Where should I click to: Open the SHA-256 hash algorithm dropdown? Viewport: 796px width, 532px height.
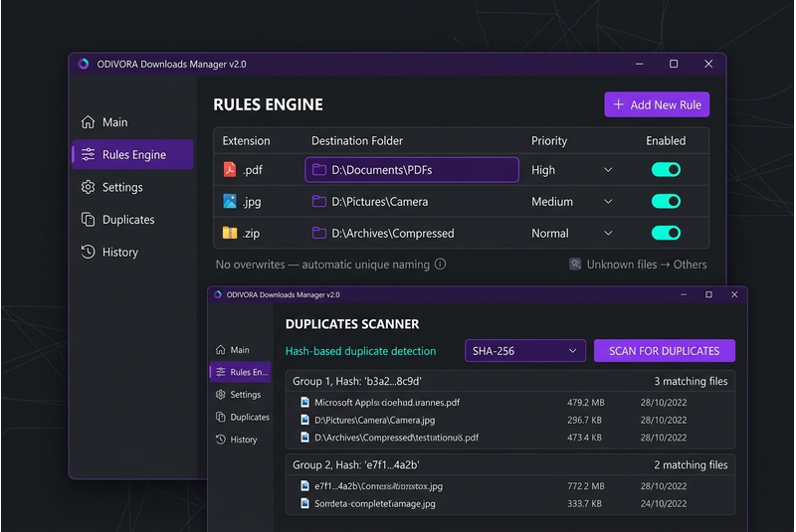click(525, 350)
